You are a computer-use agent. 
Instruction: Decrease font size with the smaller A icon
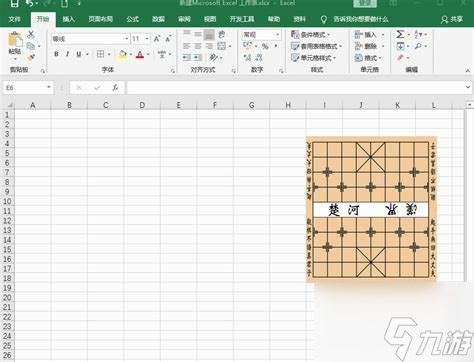coord(168,39)
